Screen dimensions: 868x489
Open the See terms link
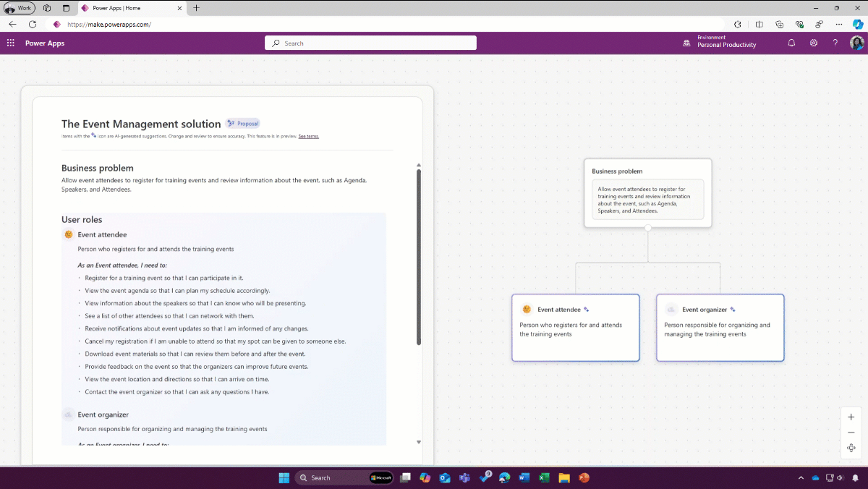coord(308,136)
